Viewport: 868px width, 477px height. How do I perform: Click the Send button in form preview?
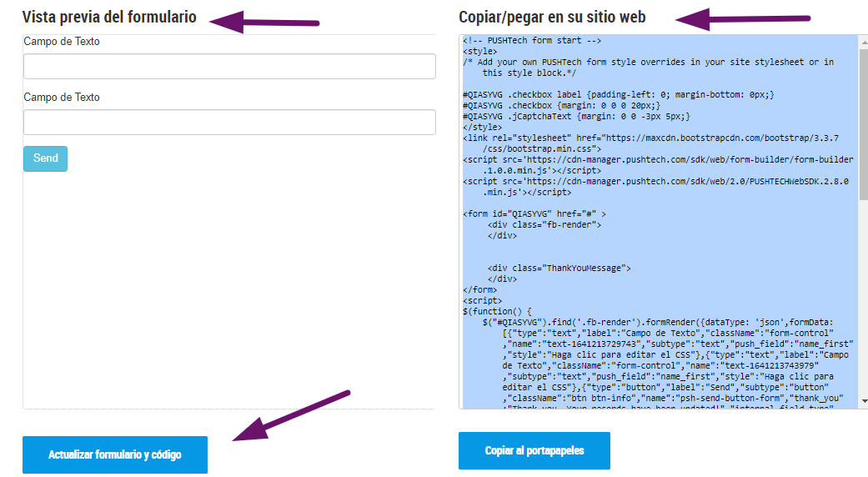tap(45, 158)
